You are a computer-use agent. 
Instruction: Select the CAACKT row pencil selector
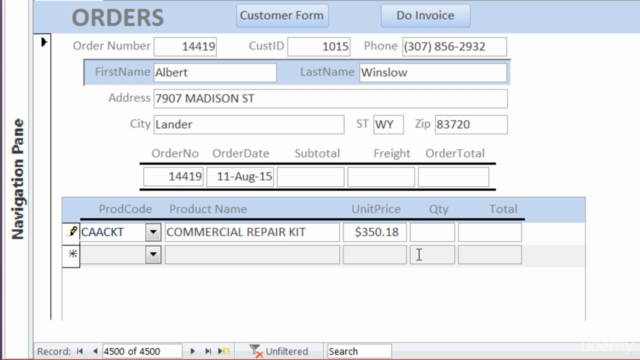click(x=71, y=232)
